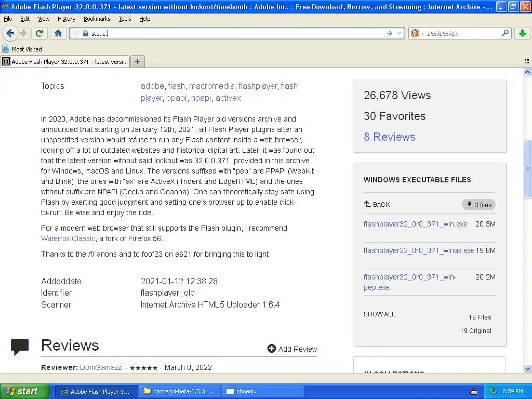Click the 19 Files entry

(x=480, y=317)
